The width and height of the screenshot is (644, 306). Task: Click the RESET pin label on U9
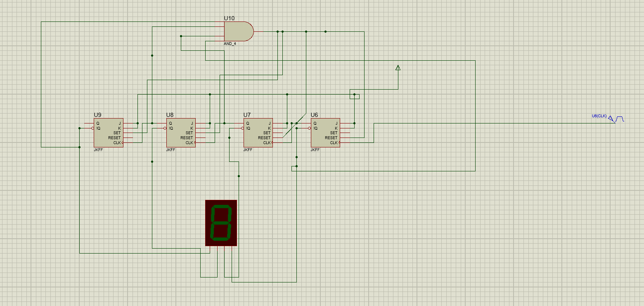coord(114,138)
